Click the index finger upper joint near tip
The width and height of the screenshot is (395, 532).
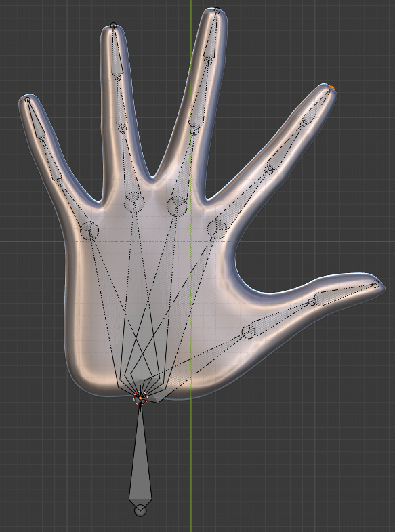[305, 121]
